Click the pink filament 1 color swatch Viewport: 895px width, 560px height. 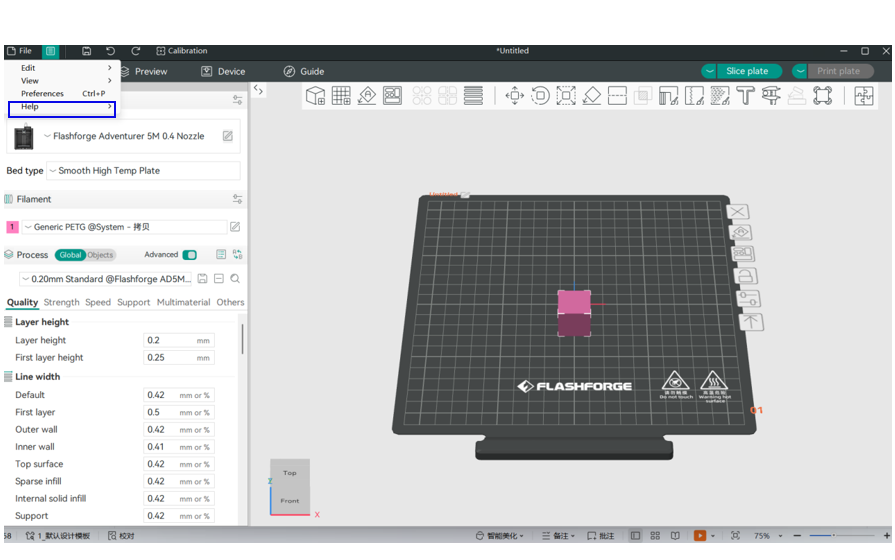click(x=12, y=227)
